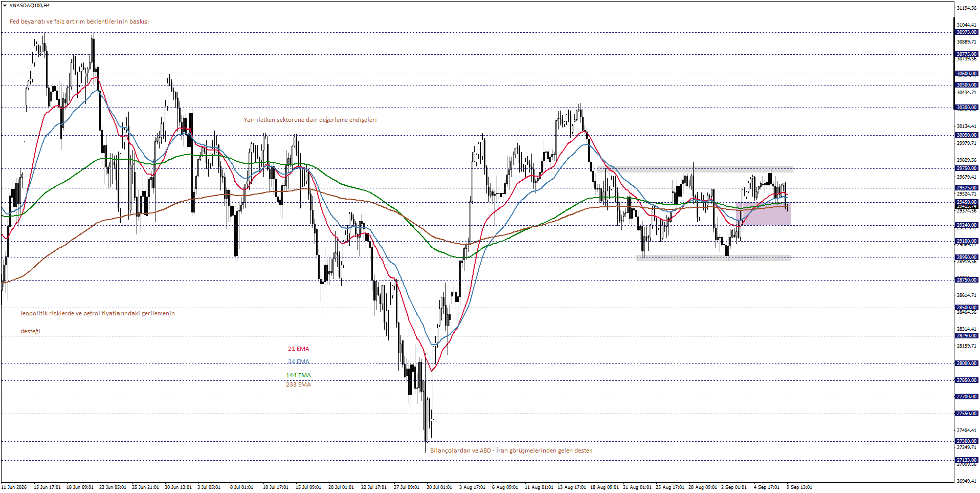Click the '15 Jul 09:01' time axis label
This screenshot has height=493, width=980.
coord(308,487)
